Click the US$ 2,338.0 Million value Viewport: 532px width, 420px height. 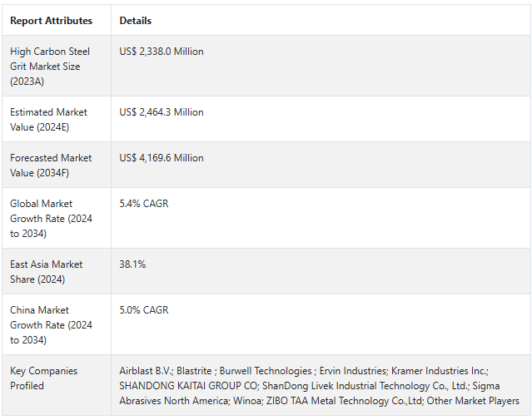point(162,52)
